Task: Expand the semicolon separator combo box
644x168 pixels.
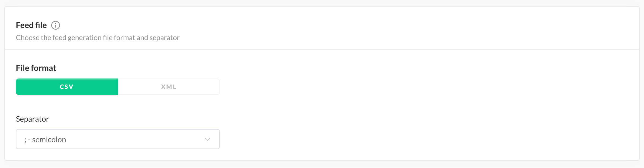Action: coord(118,139)
